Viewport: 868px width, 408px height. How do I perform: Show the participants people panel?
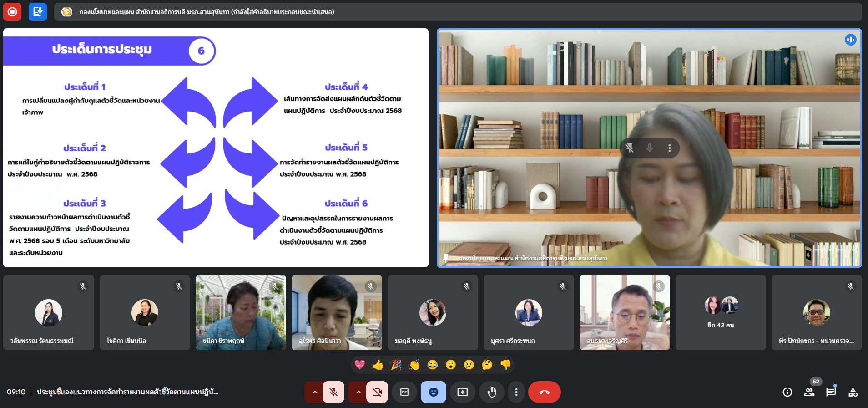[809, 392]
